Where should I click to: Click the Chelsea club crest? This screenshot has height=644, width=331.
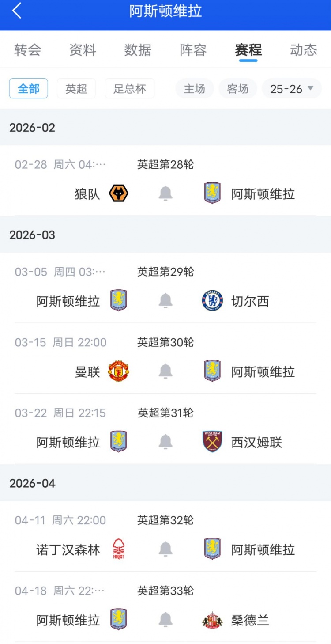tap(212, 301)
